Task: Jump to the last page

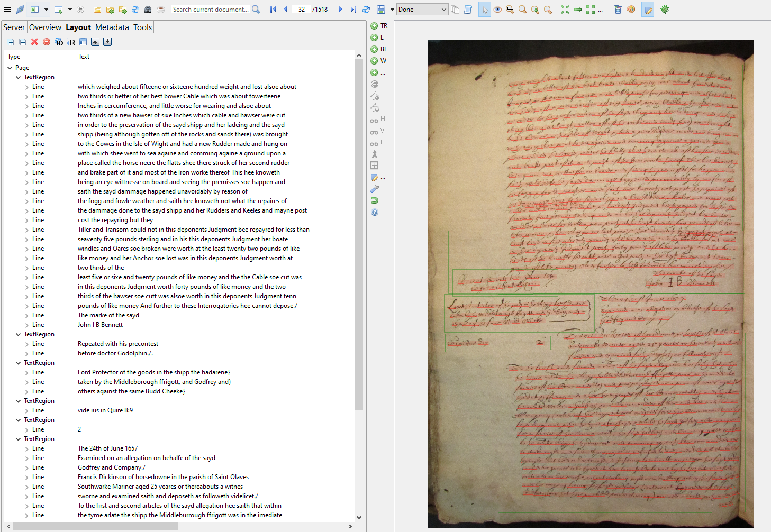Action: coord(353,10)
